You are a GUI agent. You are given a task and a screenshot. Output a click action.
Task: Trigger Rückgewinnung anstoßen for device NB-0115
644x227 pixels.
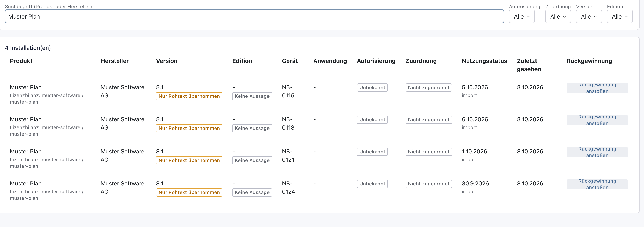click(x=597, y=88)
